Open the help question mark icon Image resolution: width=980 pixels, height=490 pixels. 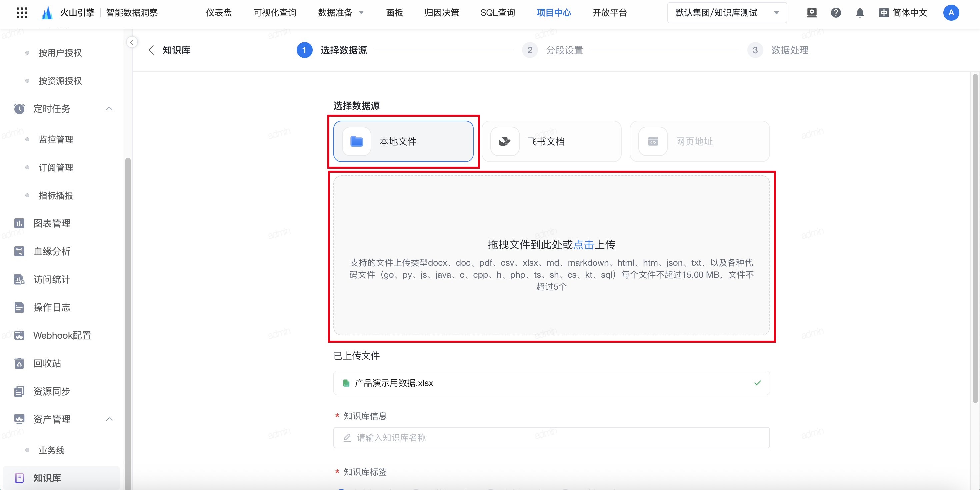pos(835,13)
